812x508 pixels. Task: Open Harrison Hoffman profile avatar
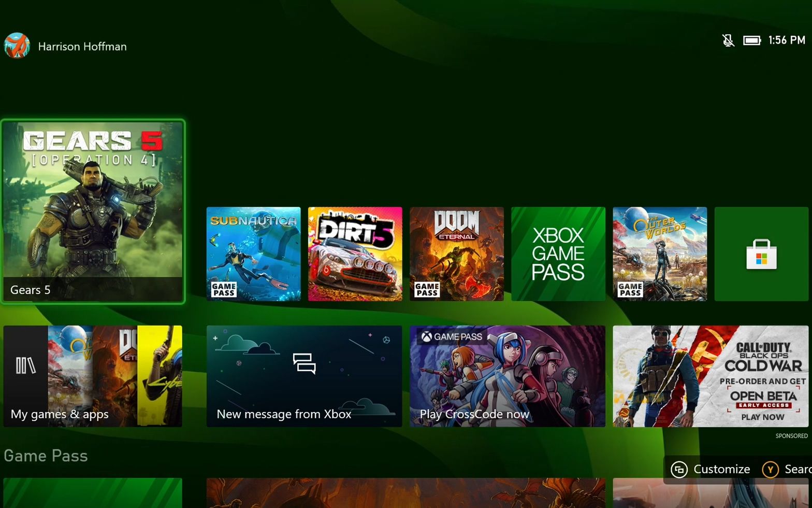click(x=17, y=46)
